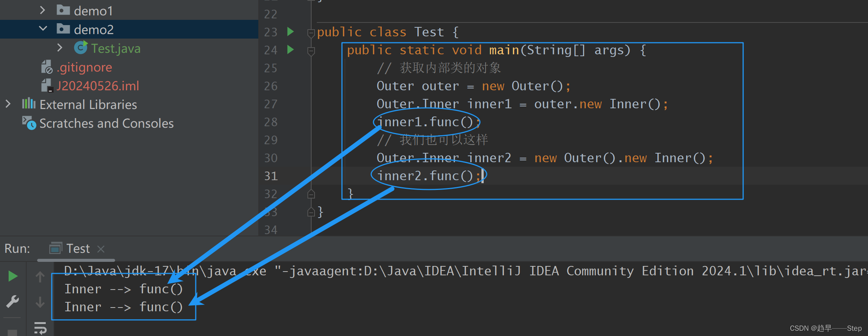
Task: Click the demo1 folder icon
Action: 63,10
